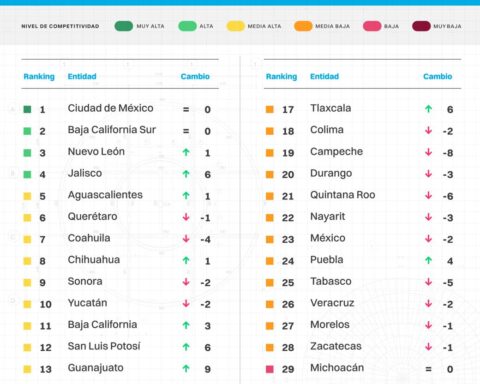This screenshot has width=480, height=384.
Task: Select the right Cambio column header
Action: click(x=438, y=76)
